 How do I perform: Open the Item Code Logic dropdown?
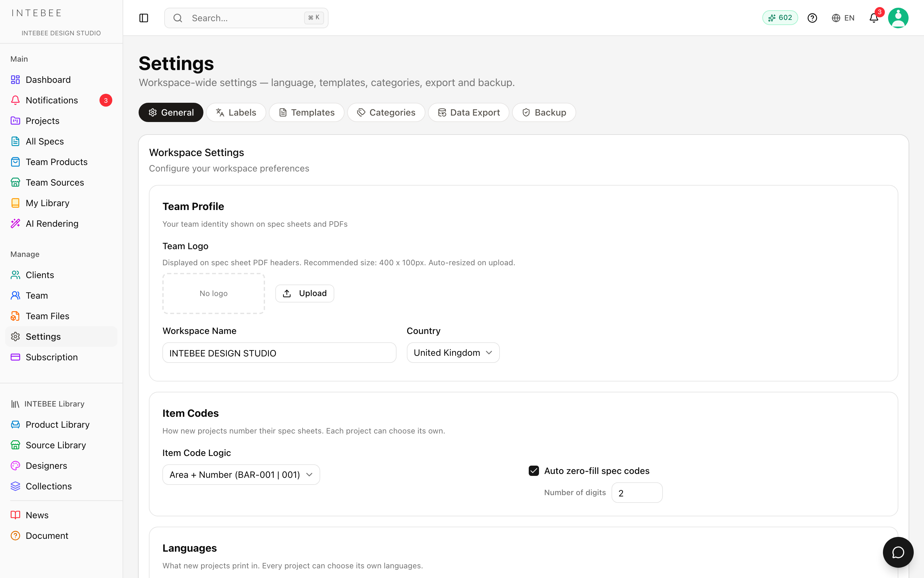point(241,474)
